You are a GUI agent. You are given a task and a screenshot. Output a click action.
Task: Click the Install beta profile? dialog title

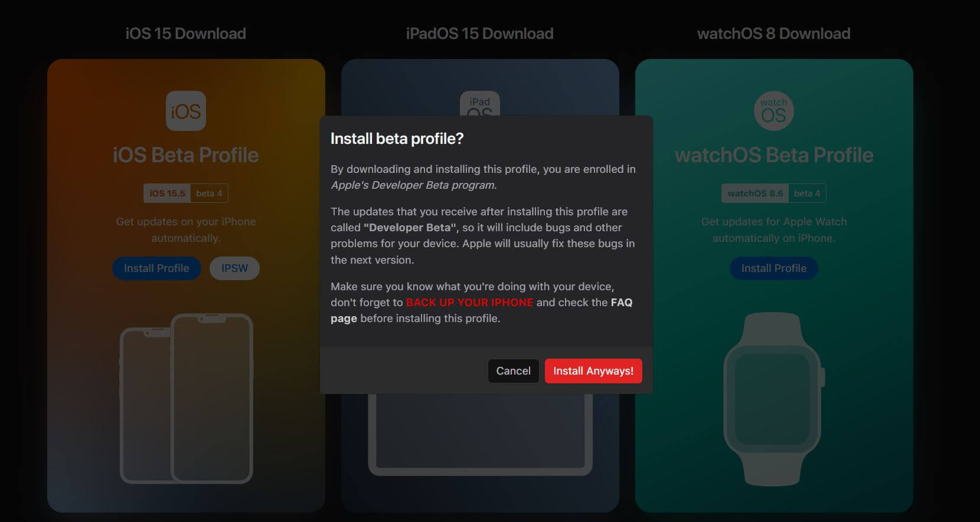tap(397, 139)
